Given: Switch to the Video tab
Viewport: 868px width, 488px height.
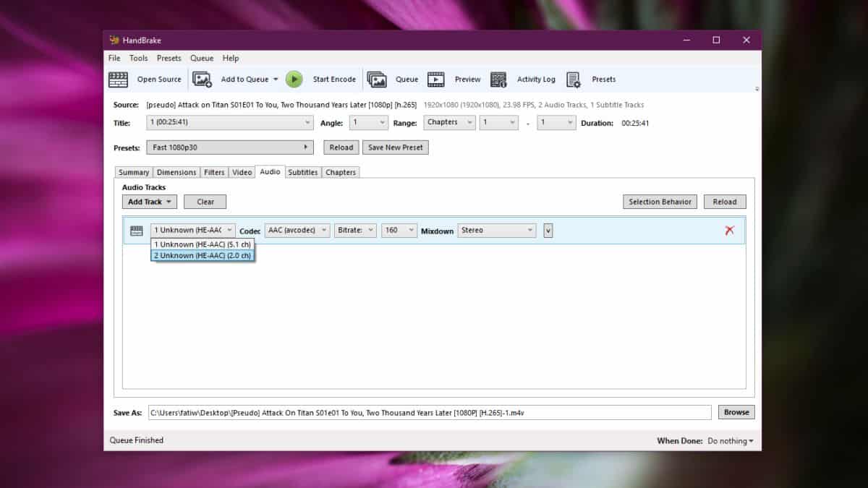Looking at the screenshot, I should pyautogui.click(x=242, y=172).
